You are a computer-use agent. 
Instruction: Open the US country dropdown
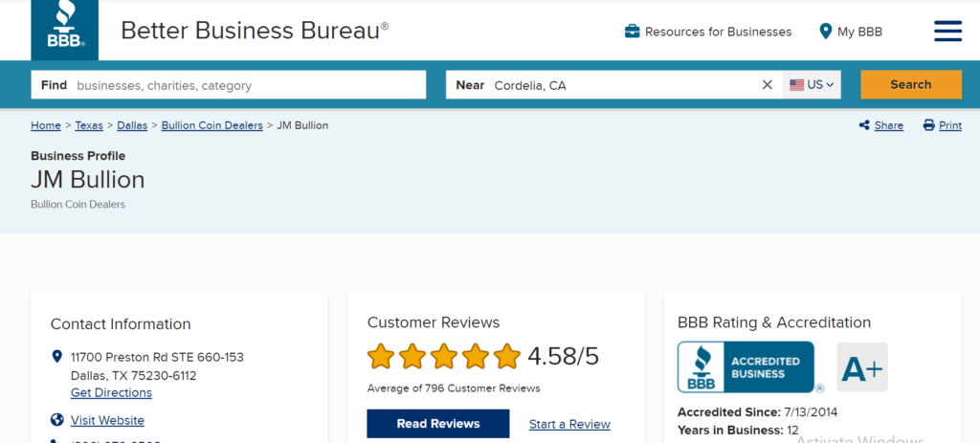(x=812, y=85)
